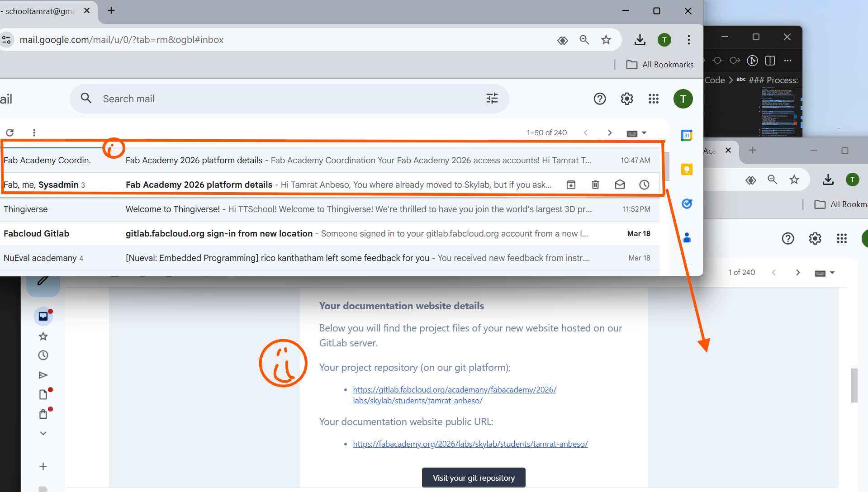Open Inbox in back Gmail window sidebar
This screenshot has width=868, height=492.
tap(43, 316)
